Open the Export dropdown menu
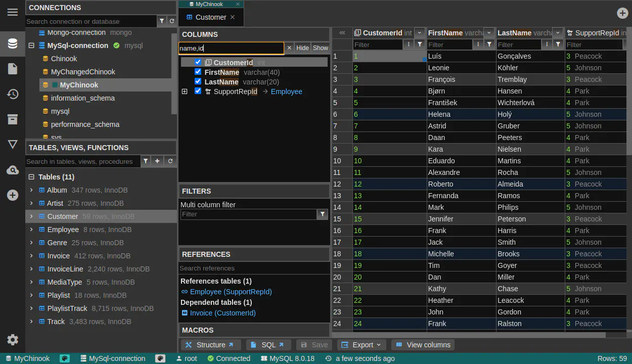This screenshot has height=364, width=632. [362, 345]
